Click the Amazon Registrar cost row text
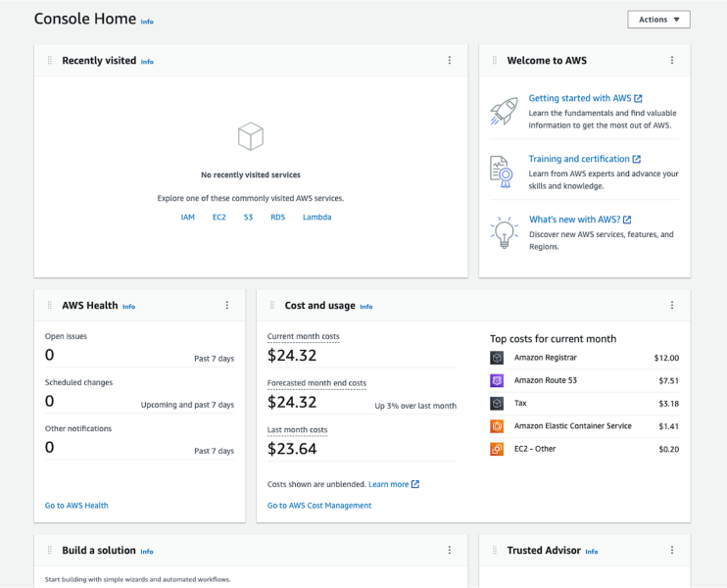 [545, 358]
